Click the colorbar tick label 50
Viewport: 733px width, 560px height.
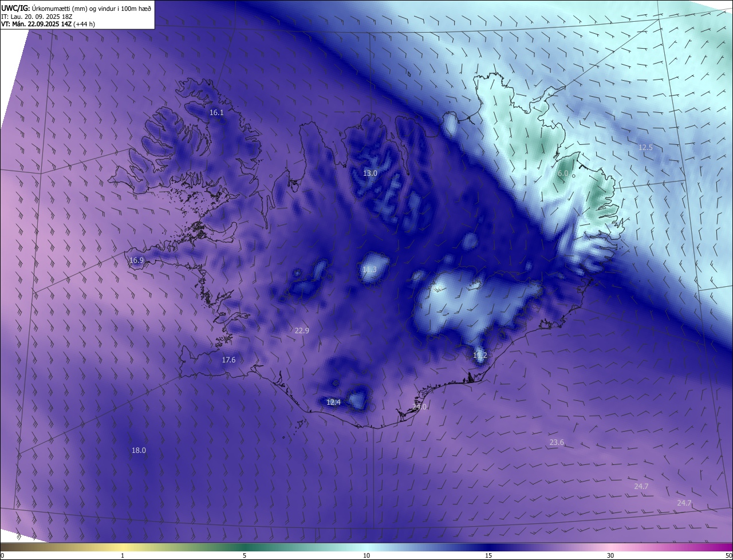pyautogui.click(x=728, y=555)
